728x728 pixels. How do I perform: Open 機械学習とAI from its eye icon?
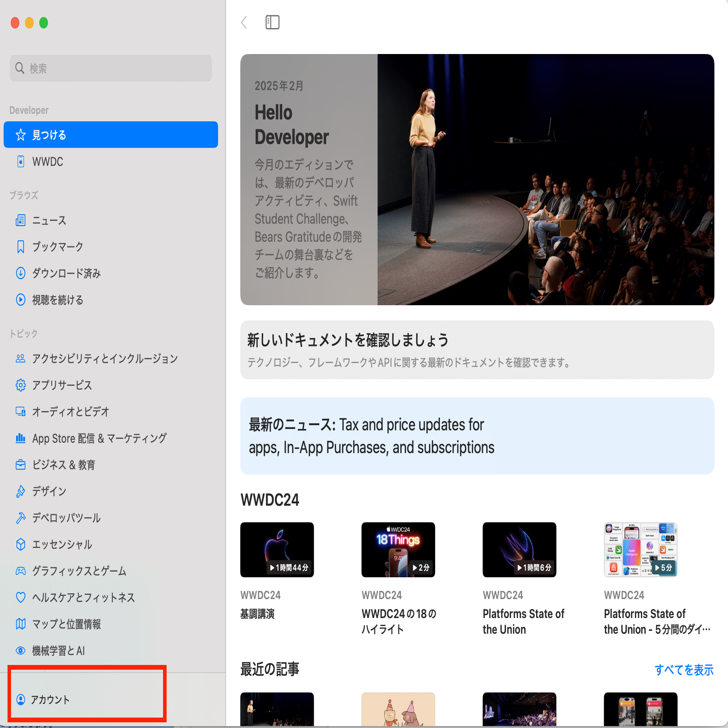coord(21,651)
